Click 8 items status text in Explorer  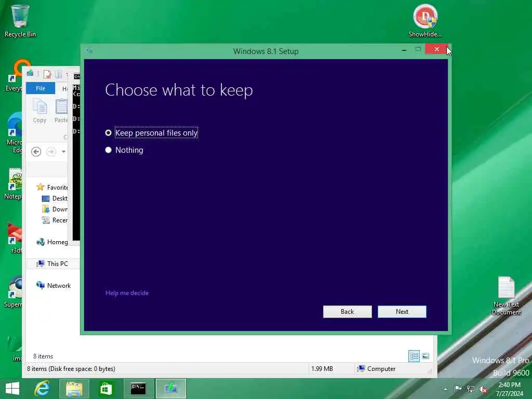[x=43, y=356]
